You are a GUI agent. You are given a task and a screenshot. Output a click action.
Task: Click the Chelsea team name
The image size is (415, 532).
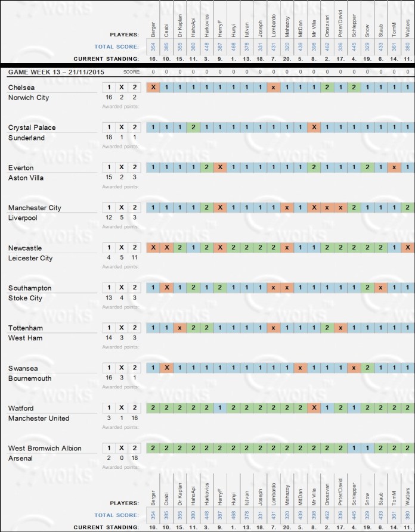tap(21, 88)
